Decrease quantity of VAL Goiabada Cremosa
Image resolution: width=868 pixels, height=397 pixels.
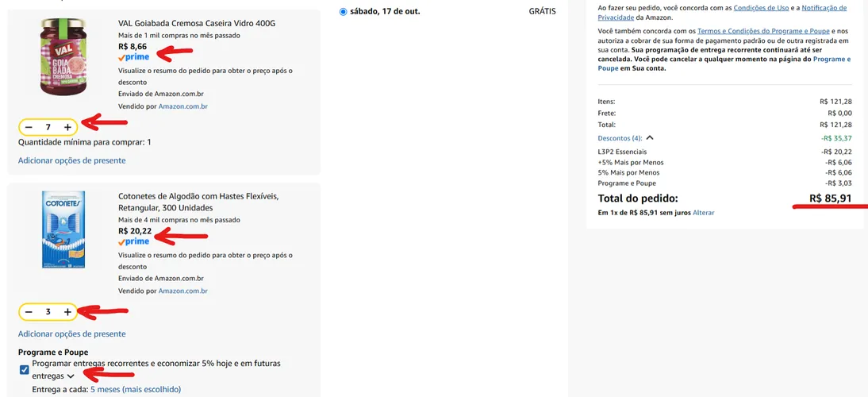(29, 127)
